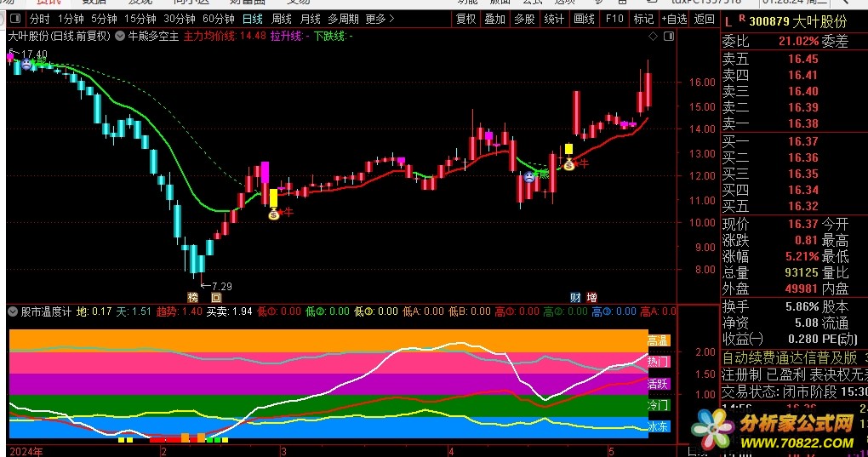Click the 天 1.51 indicator value
This screenshot has height=457, width=868.
(134, 311)
